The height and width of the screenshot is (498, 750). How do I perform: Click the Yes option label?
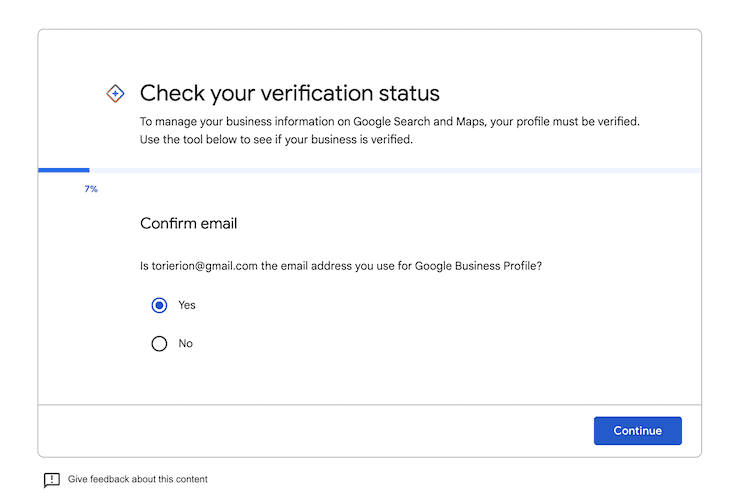(187, 305)
